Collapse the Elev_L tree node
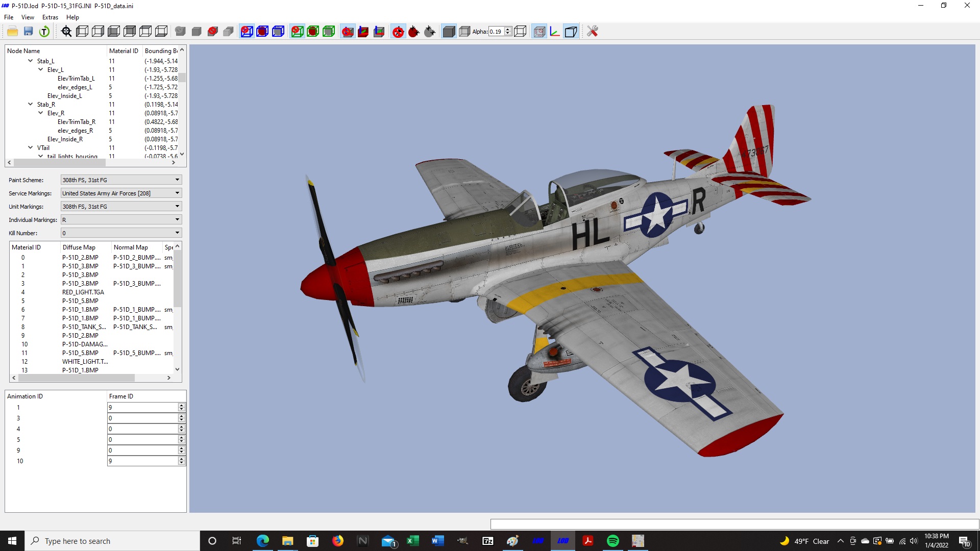This screenshot has height=551, width=980. [x=41, y=69]
